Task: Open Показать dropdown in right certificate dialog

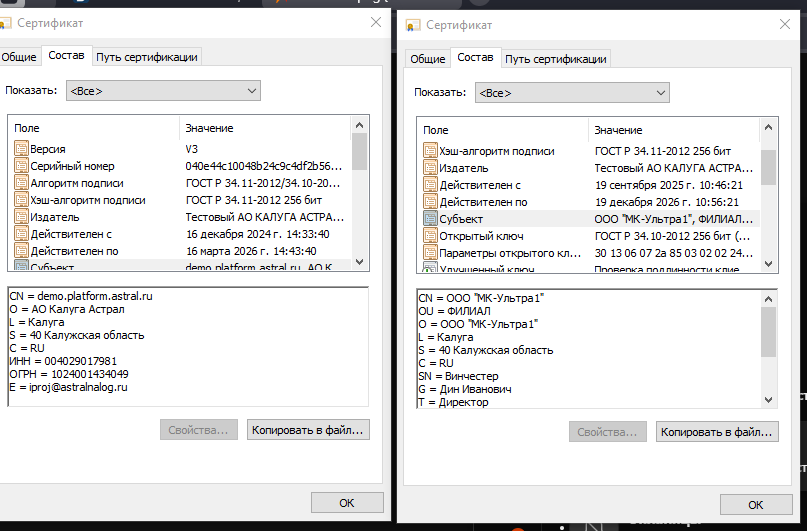Action: click(x=572, y=93)
